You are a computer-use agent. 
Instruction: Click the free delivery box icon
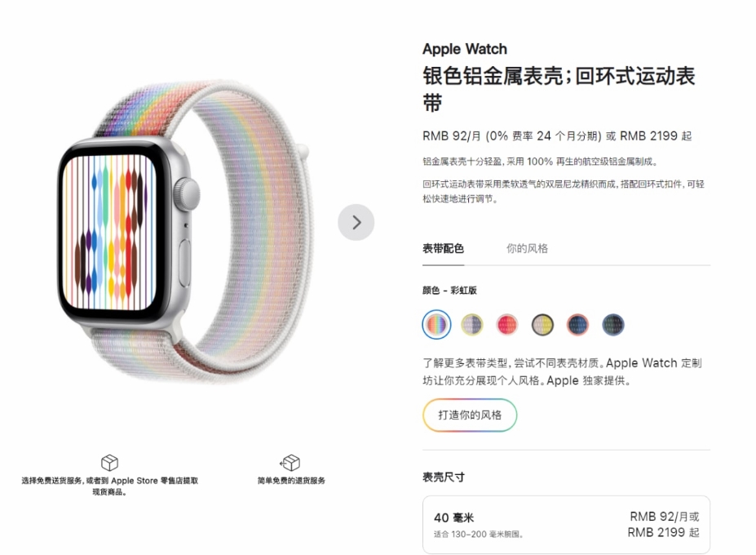(x=109, y=462)
